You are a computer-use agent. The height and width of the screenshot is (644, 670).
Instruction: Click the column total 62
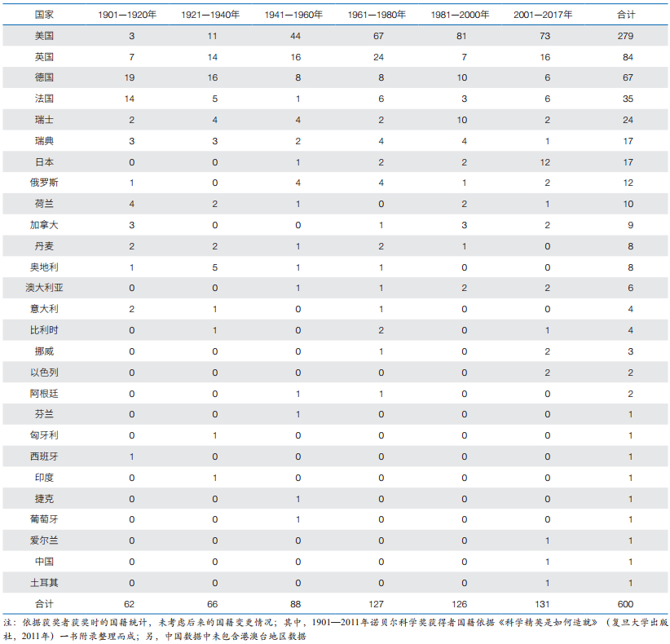[x=129, y=604]
